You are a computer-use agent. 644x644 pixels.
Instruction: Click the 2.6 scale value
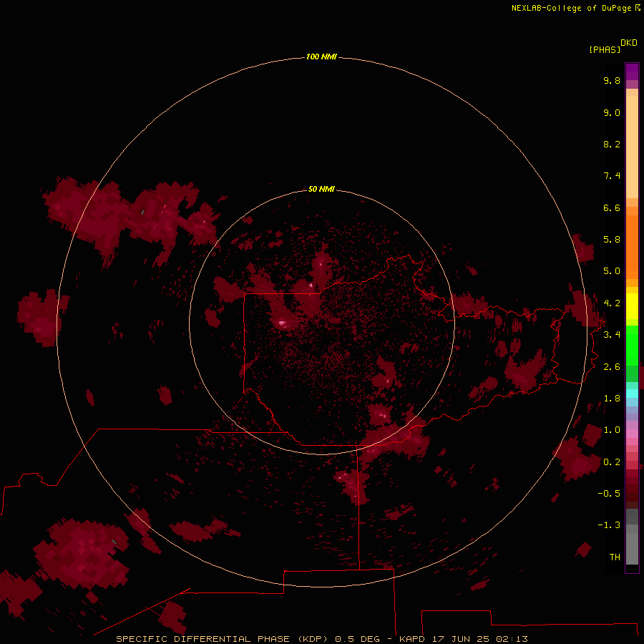tap(612, 367)
